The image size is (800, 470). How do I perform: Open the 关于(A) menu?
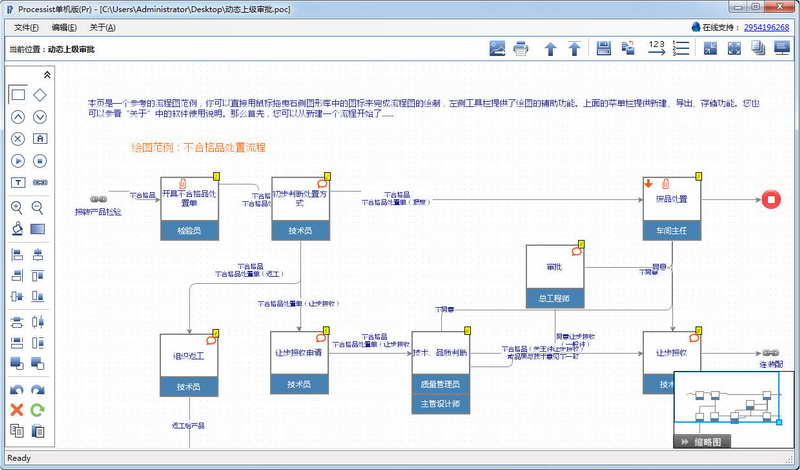point(102,28)
